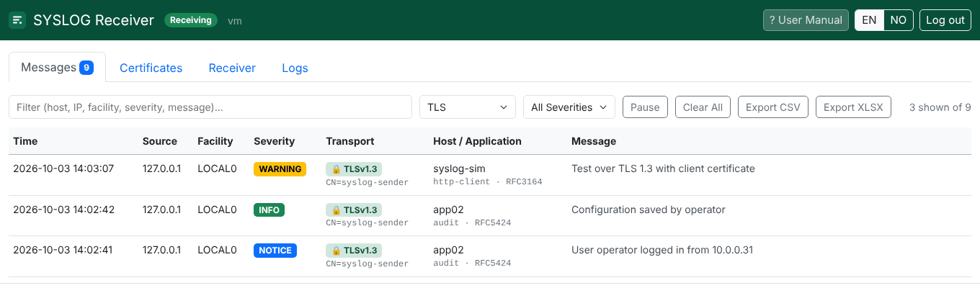Click Clear All messages button
Viewport: 980px width, 288px height.
703,107
